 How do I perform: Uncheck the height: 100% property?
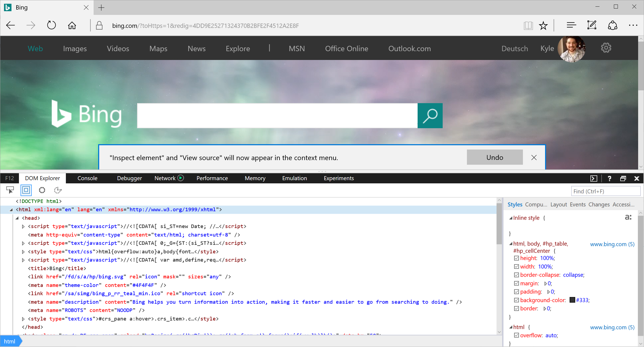(517, 258)
